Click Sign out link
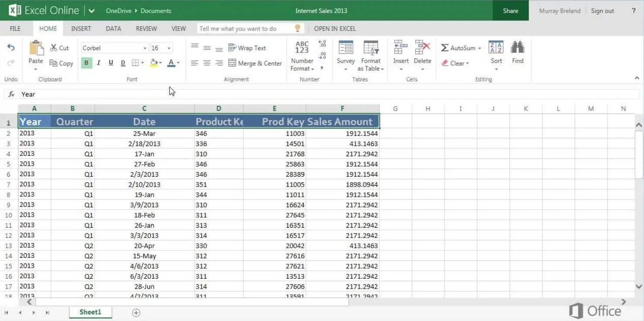The width and height of the screenshot is (644, 321). 602,11
